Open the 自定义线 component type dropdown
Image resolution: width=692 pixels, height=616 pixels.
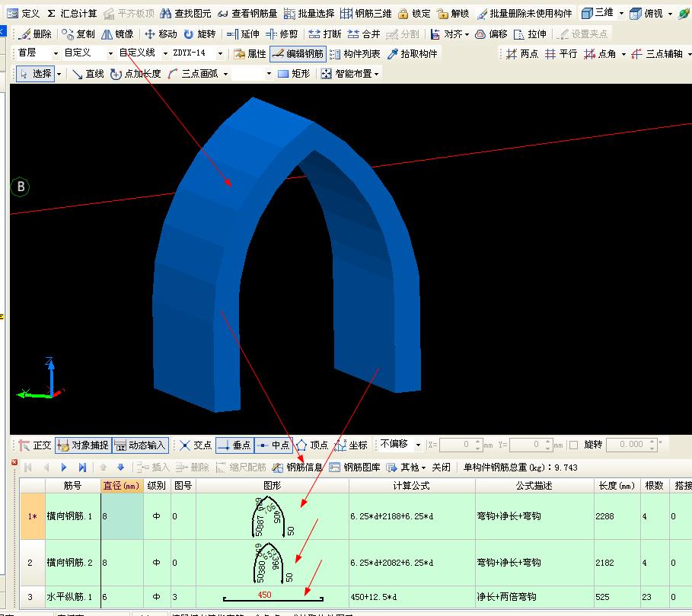coord(165,53)
